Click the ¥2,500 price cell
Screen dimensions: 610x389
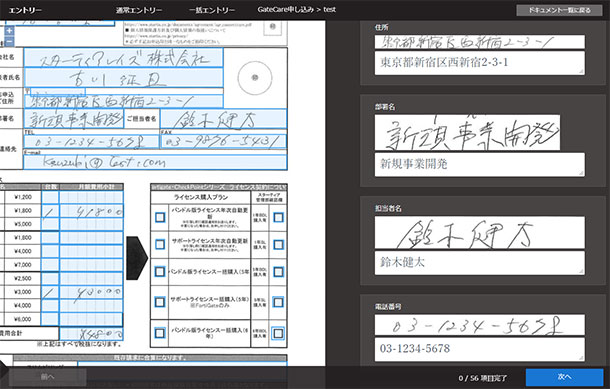click(23, 279)
